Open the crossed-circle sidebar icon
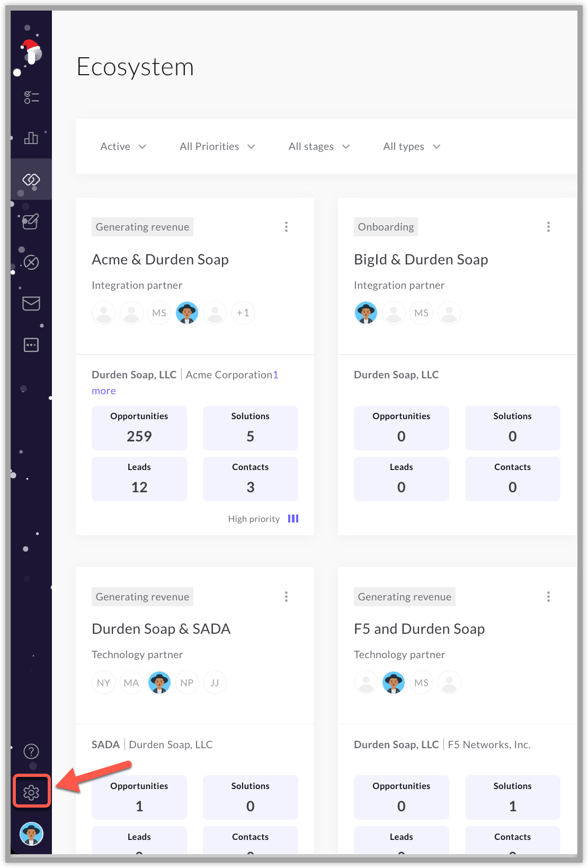The height and width of the screenshot is (868, 588). (x=31, y=262)
